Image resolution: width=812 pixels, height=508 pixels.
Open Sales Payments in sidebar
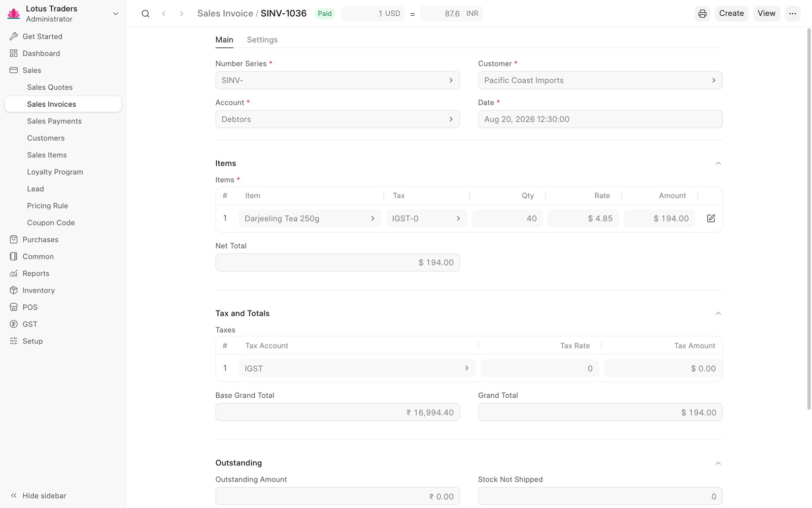point(63,121)
